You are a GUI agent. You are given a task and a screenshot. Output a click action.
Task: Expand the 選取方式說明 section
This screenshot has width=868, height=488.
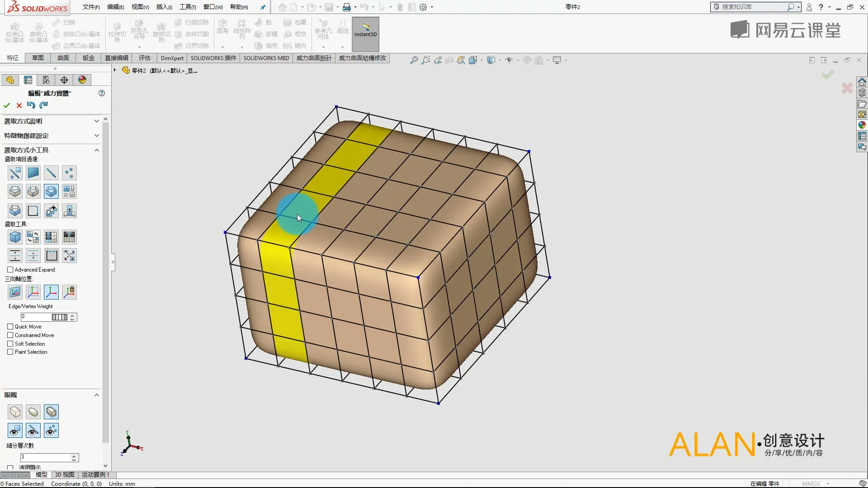pyautogui.click(x=96, y=121)
